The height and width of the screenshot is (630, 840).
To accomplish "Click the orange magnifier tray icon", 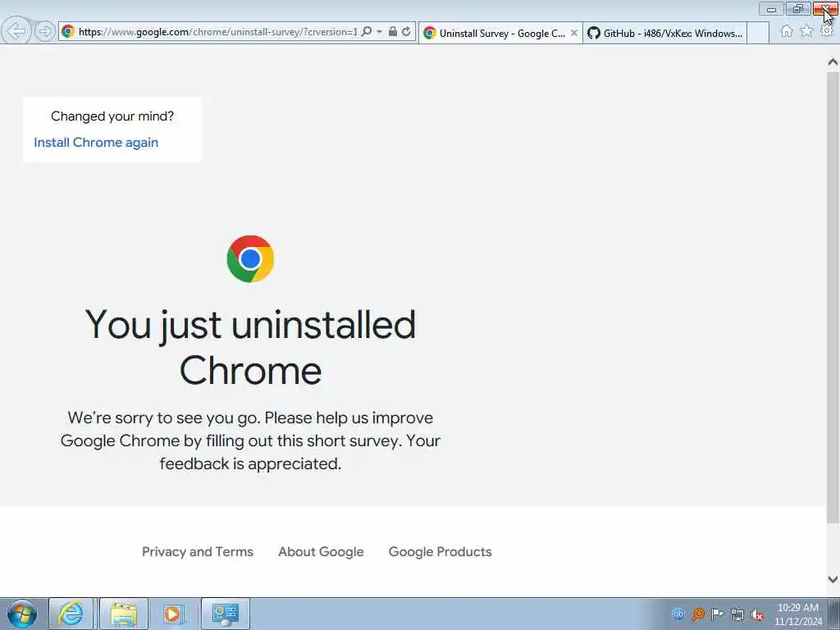I will (697, 614).
